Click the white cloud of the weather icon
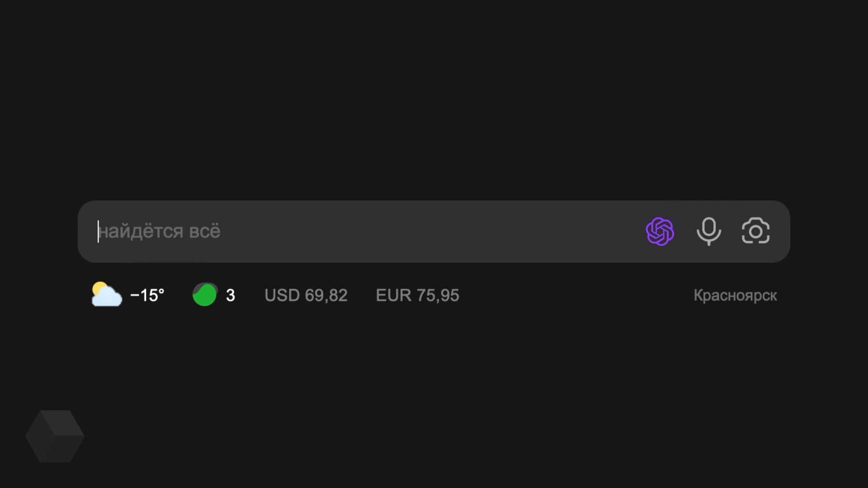This screenshot has width=868, height=488. 108,298
